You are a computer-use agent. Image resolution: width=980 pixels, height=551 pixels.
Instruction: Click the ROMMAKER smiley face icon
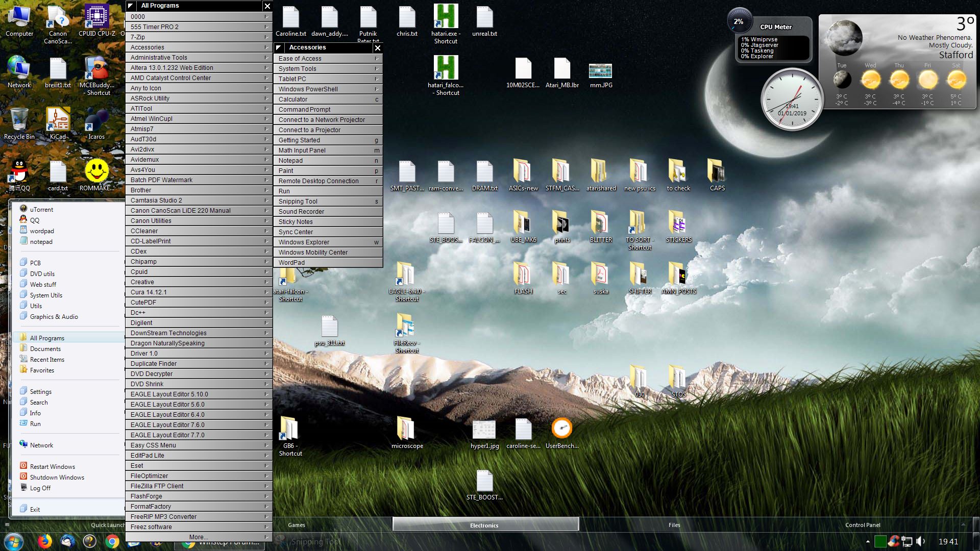click(96, 171)
